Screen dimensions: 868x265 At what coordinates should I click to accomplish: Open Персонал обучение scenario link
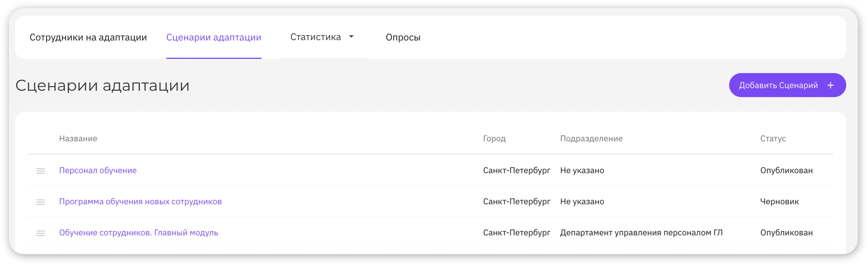pos(98,170)
